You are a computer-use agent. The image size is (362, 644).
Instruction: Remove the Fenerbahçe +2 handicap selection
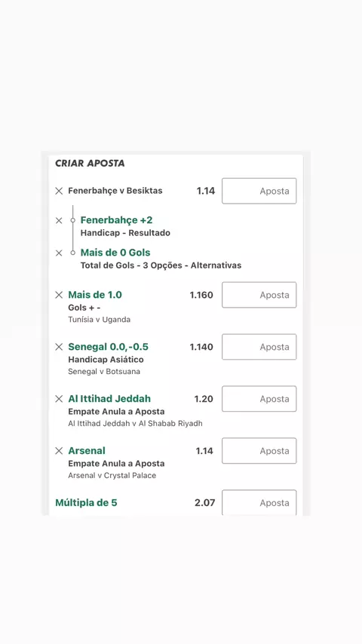click(x=59, y=220)
